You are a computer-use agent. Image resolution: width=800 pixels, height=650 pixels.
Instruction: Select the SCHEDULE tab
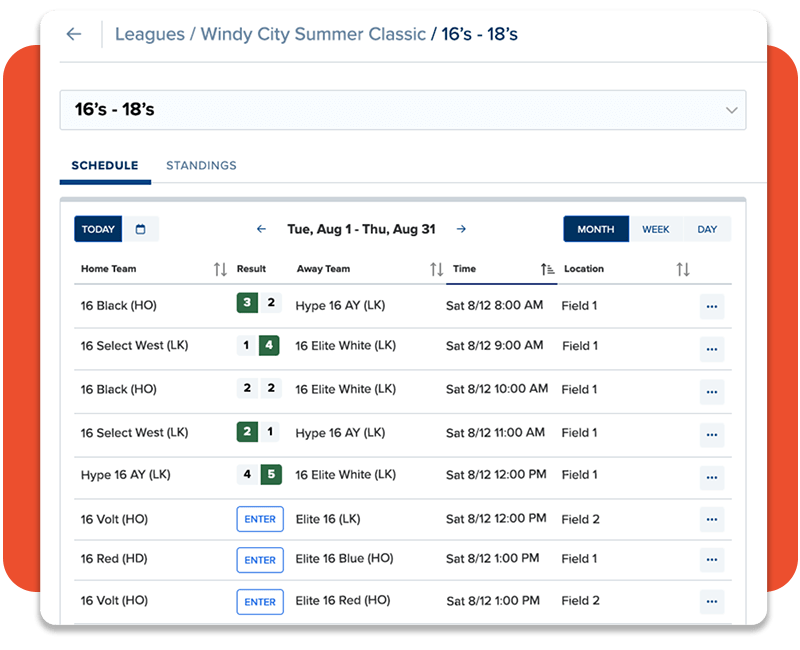[x=104, y=165]
